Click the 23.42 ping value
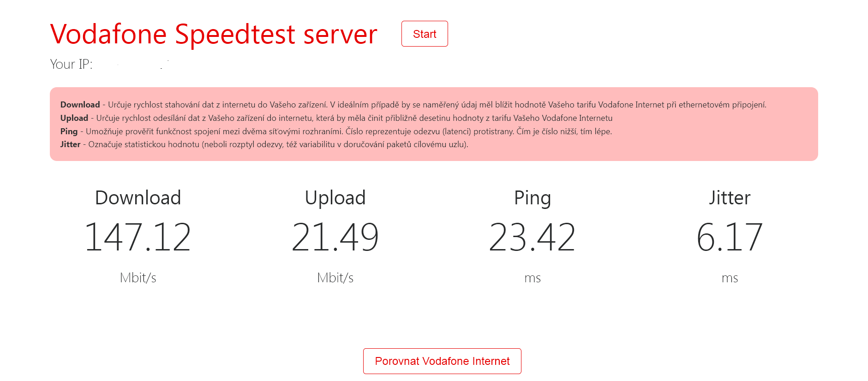 [532, 237]
